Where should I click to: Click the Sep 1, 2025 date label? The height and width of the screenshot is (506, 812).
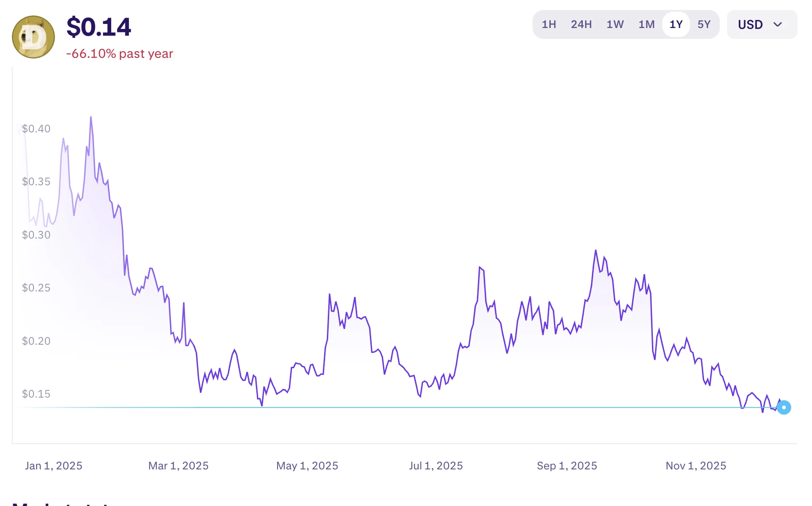pos(567,466)
